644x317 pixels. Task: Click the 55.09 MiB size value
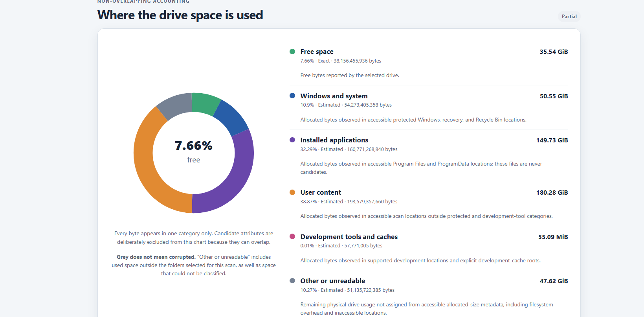pyautogui.click(x=553, y=237)
